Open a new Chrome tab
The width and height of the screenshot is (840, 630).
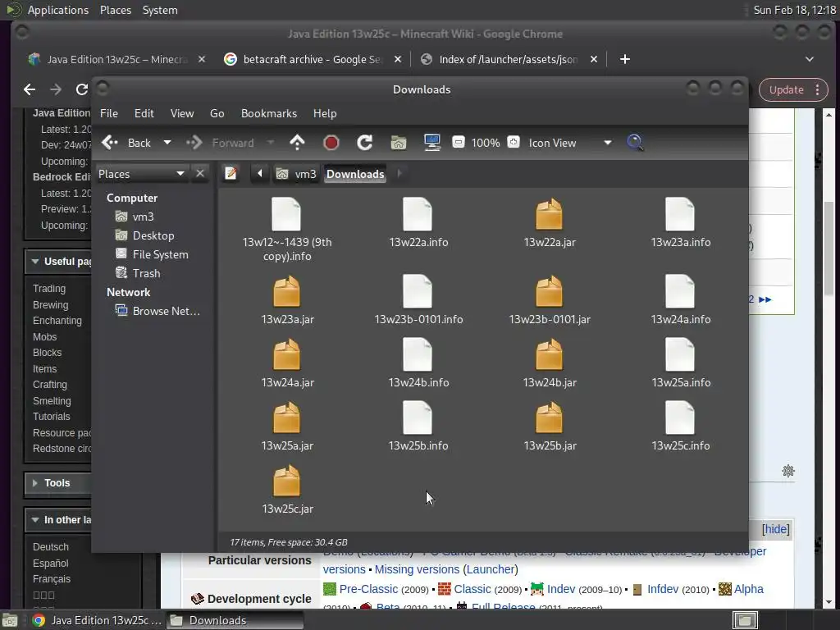click(624, 59)
